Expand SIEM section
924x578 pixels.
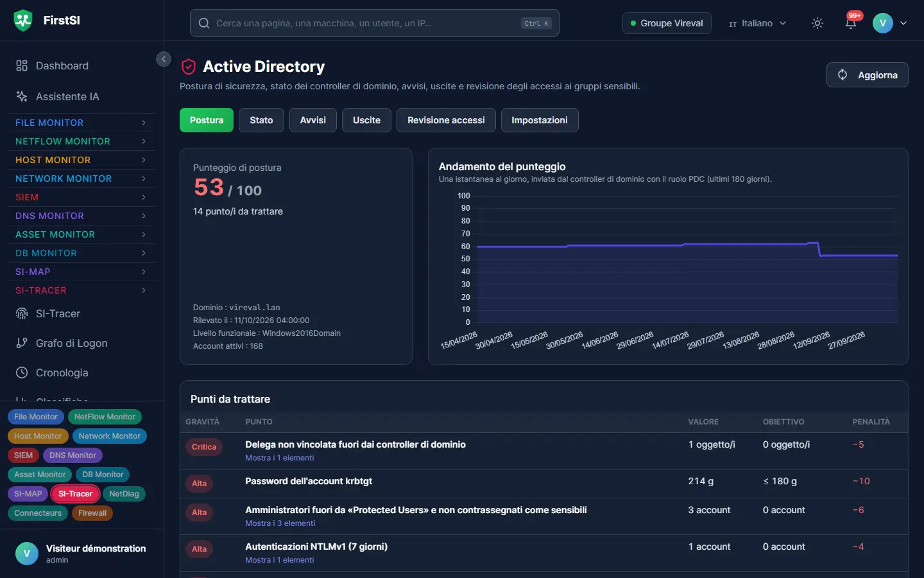[x=81, y=197]
